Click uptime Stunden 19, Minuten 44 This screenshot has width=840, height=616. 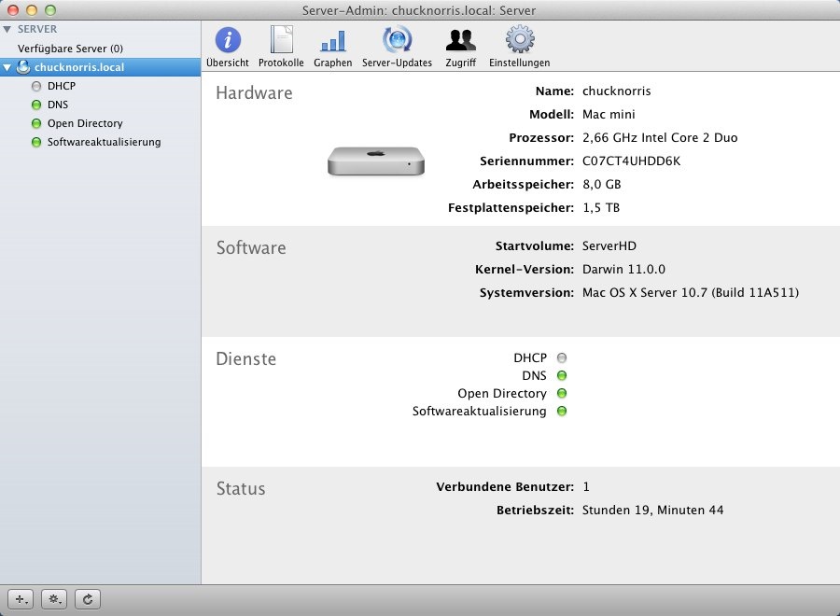coord(652,510)
